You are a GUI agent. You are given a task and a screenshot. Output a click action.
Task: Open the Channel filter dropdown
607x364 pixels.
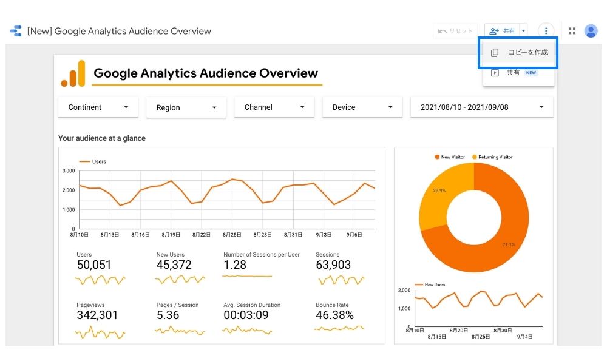point(274,107)
